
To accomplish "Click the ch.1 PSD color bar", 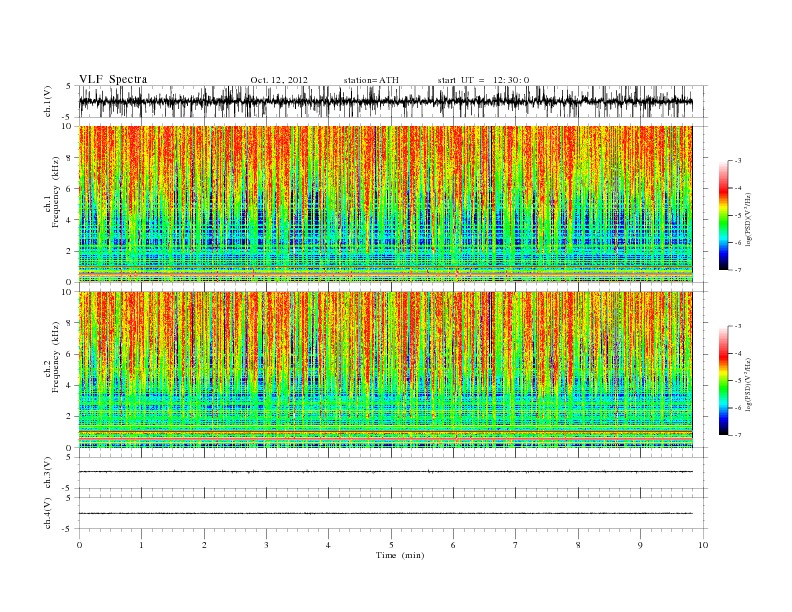I will coord(723,216).
